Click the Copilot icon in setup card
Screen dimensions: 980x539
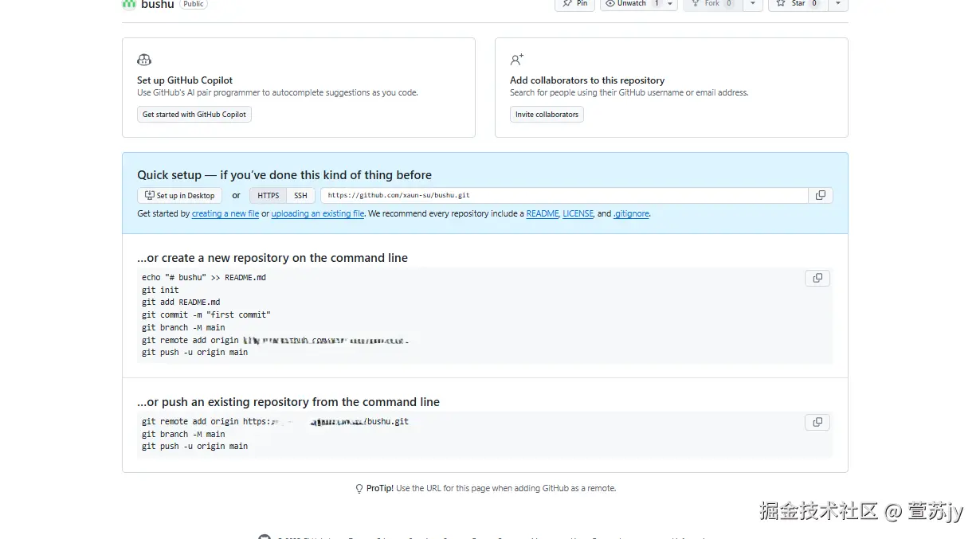point(144,60)
